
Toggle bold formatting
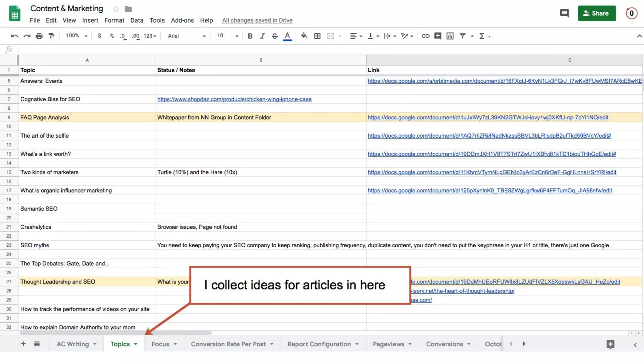[x=250, y=36]
